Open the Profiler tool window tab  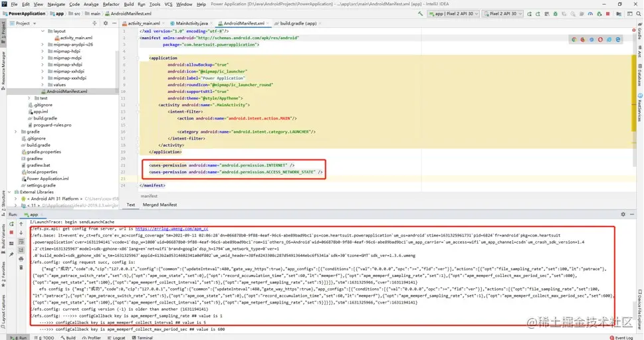pos(91,337)
